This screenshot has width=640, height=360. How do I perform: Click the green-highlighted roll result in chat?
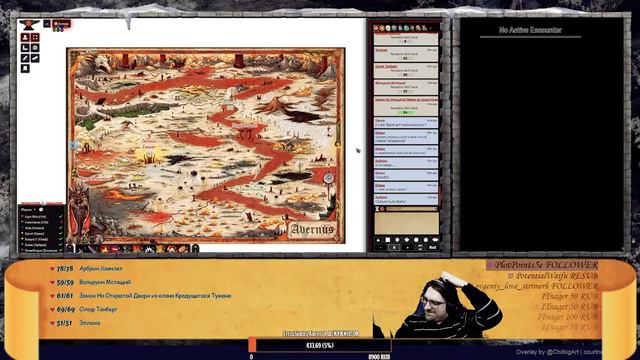coord(405,112)
